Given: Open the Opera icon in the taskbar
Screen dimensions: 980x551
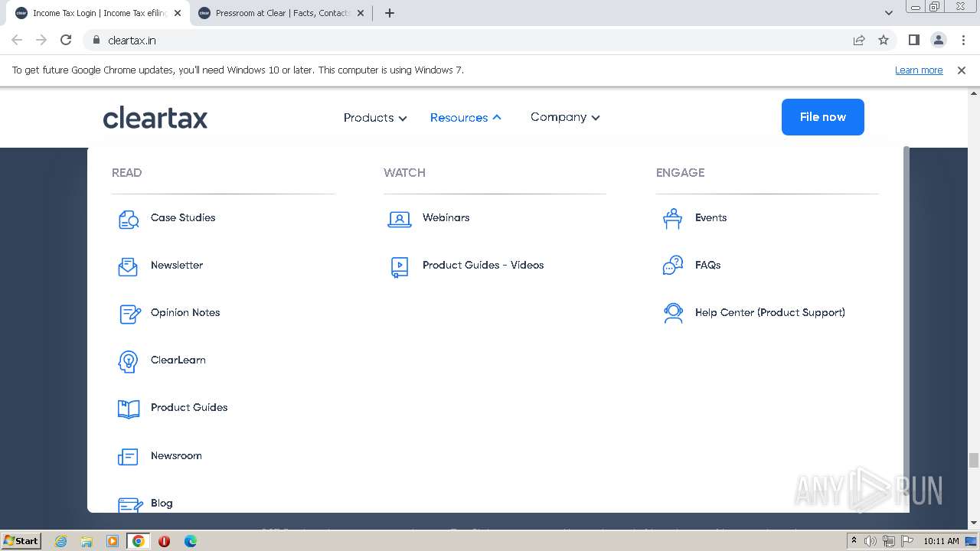Looking at the screenshot, I should pyautogui.click(x=164, y=541).
